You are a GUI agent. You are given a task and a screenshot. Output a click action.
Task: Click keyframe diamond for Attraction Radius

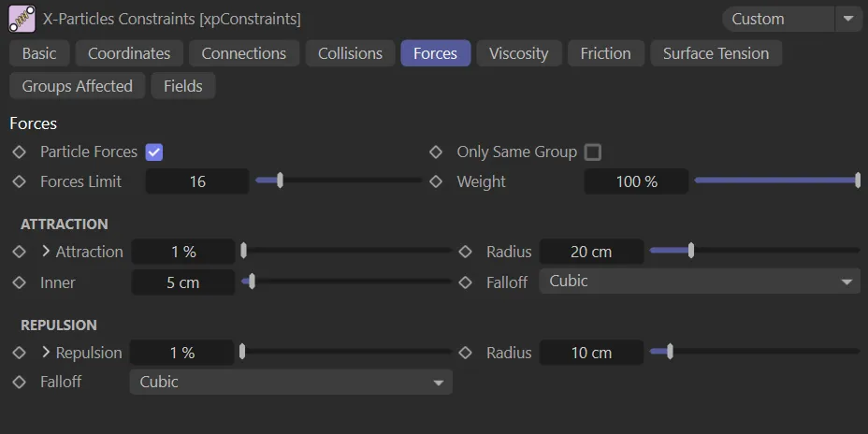coord(466,252)
